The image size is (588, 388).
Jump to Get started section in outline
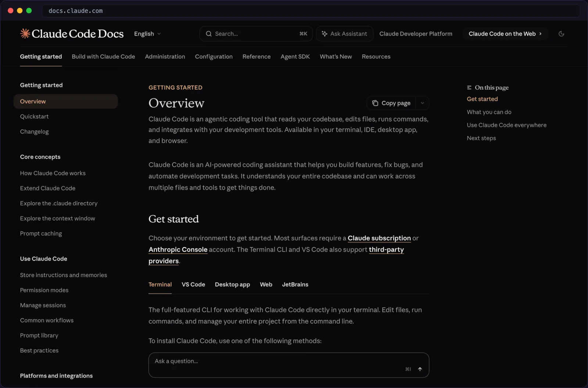(482, 99)
